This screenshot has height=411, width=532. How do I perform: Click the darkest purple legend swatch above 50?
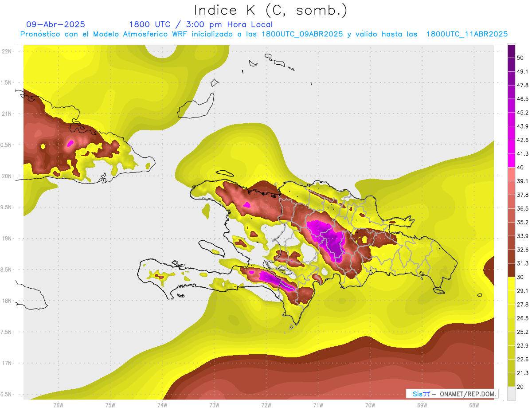(511, 51)
